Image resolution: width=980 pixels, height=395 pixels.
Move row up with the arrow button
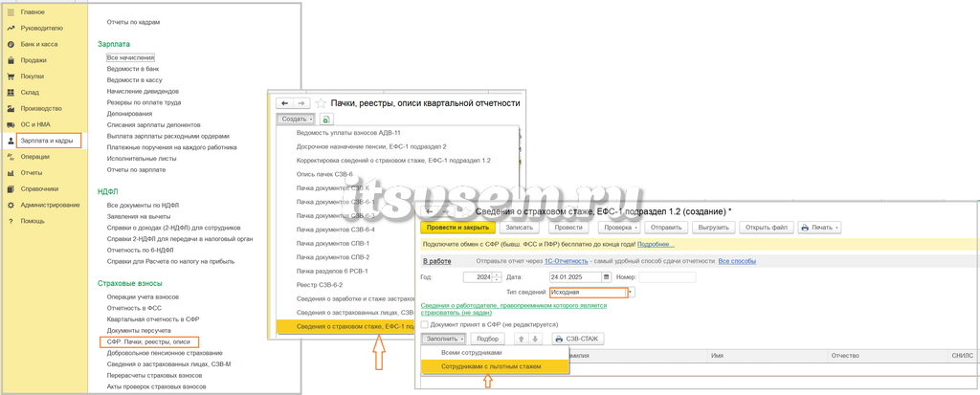tap(521, 339)
